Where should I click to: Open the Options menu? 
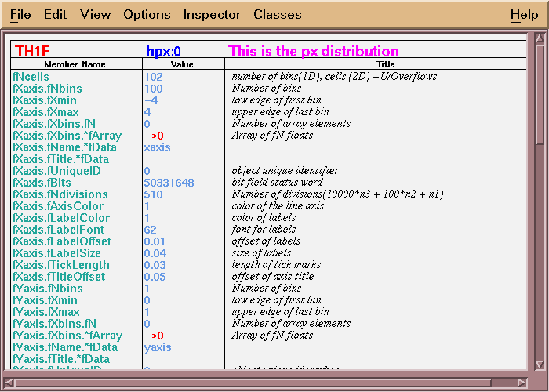click(x=147, y=15)
